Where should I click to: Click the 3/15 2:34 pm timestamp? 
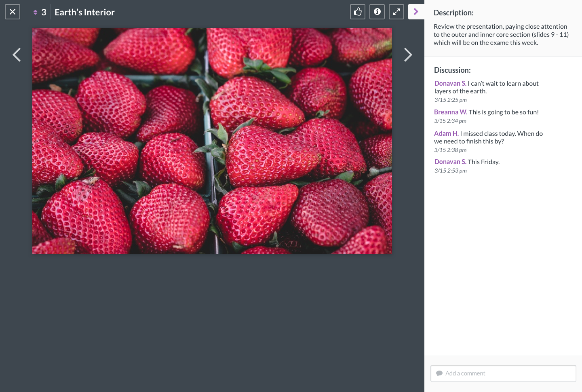coord(450,121)
